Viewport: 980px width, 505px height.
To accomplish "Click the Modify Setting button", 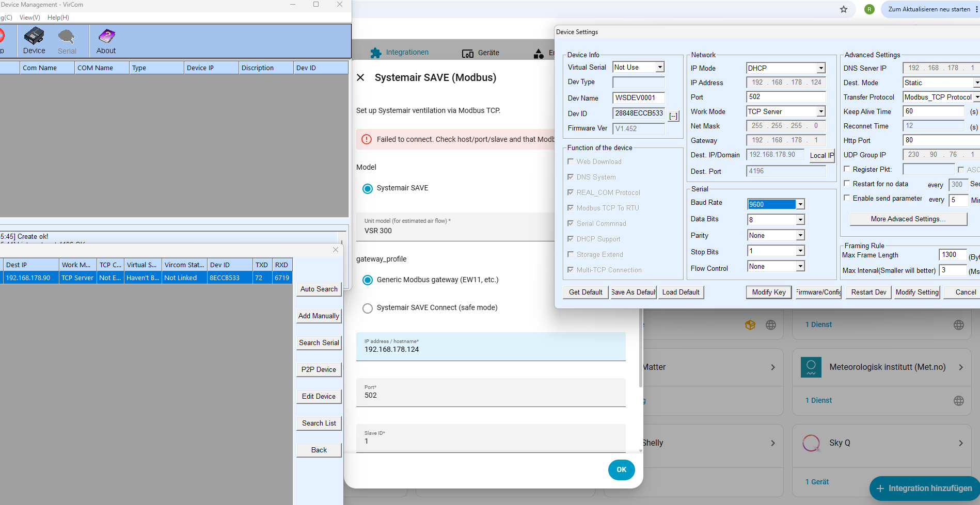I will click(917, 292).
